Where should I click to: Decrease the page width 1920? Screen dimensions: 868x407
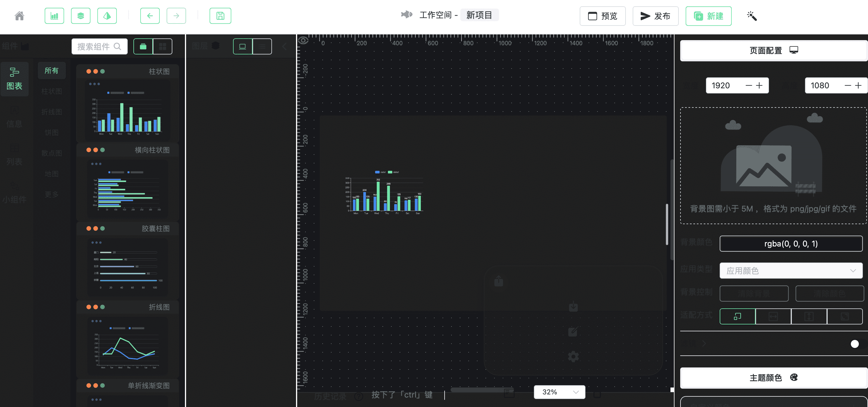(749, 85)
